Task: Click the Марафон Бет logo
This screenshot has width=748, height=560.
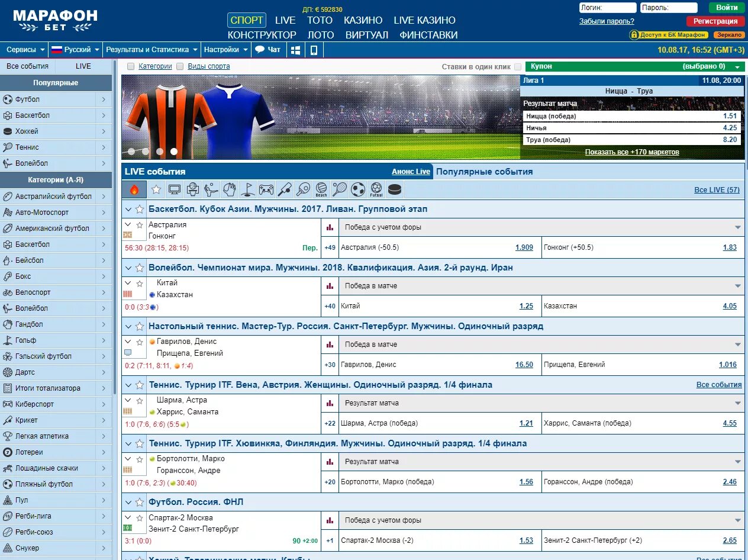Action: click(55, 20)
